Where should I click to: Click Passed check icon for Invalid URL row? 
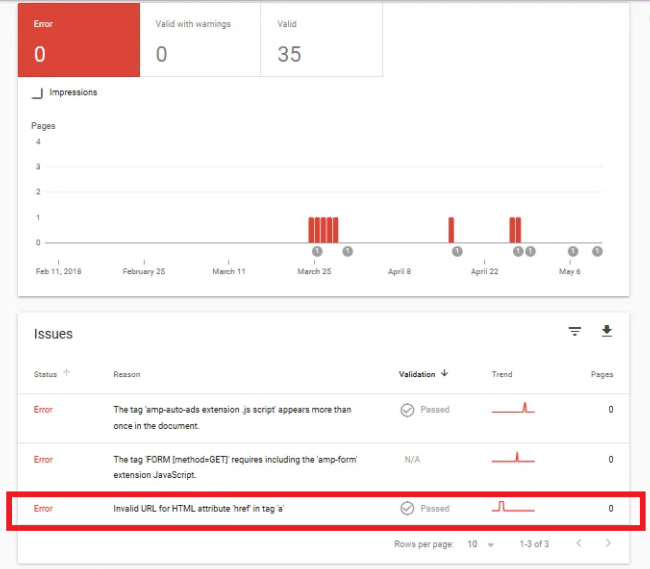pyautogui.click(x=407, y=508)
